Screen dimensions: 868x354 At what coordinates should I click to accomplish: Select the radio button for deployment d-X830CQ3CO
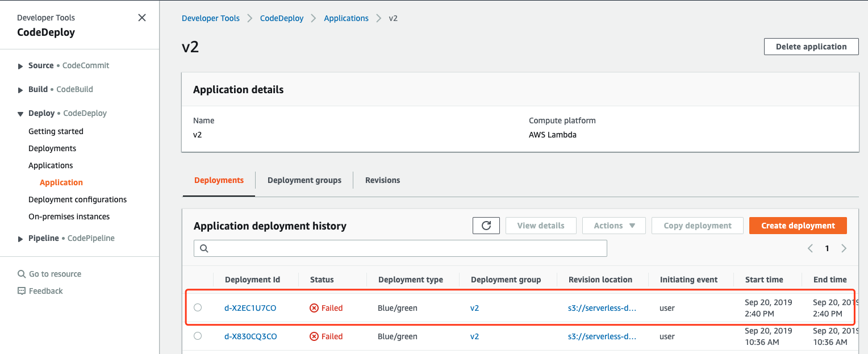[x=198, y=336]
